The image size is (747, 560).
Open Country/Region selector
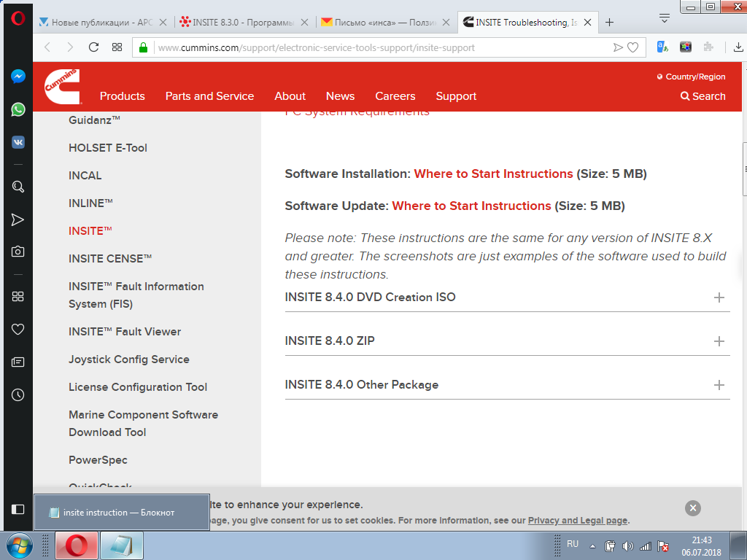[692, 77]
